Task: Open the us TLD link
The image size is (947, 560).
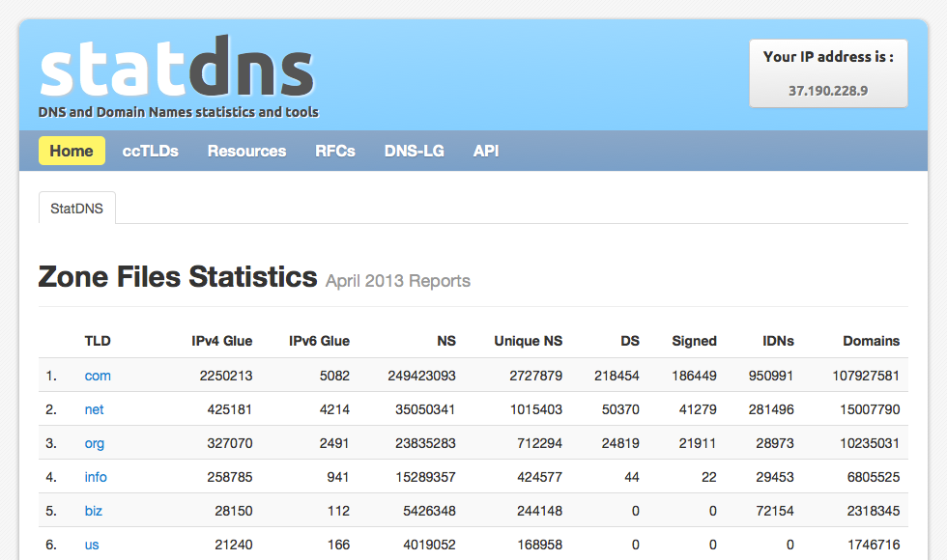Action: click(x=91, y=545)
